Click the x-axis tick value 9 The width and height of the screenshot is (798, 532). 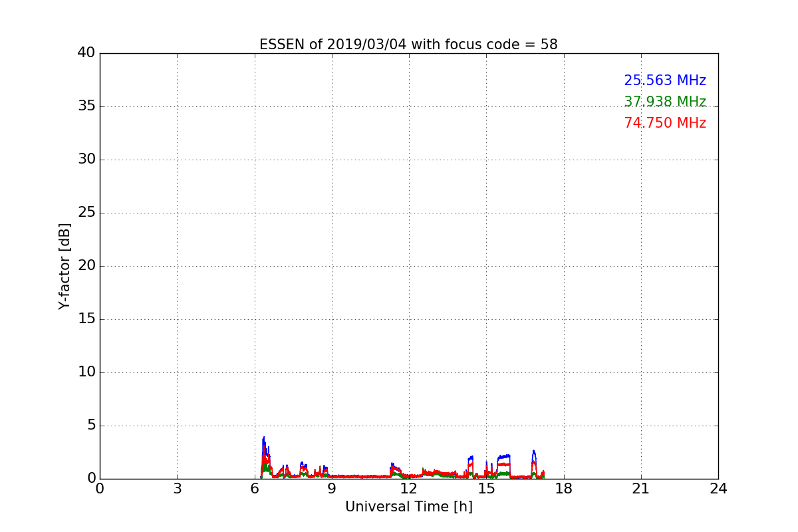pyautogui.click(x=332, y=489)
